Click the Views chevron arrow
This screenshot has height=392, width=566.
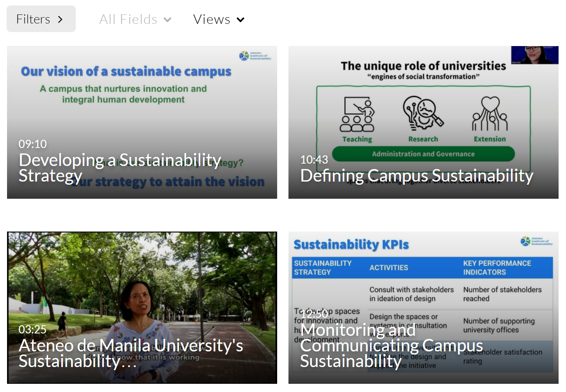click(x=240, y=20)
